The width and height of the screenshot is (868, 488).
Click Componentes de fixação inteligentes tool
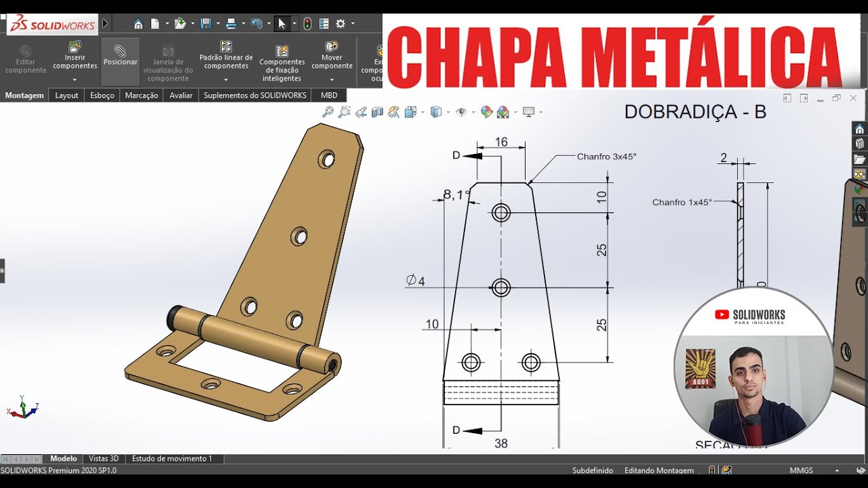coord(282,64)
